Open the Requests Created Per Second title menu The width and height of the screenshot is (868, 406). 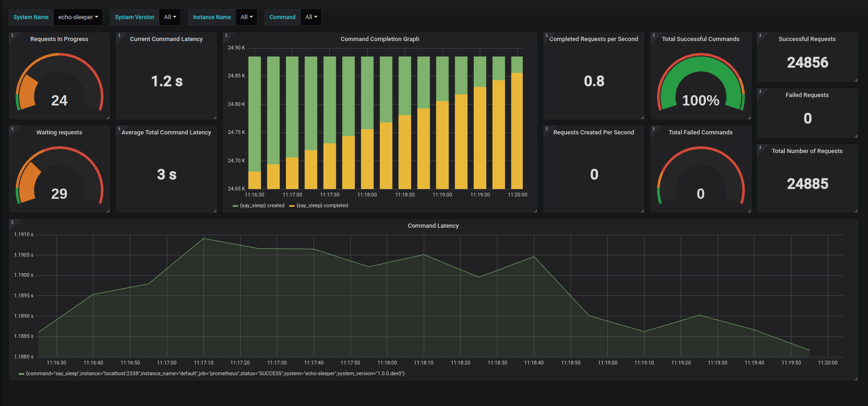pyautogui.click(x=594, y=133)
